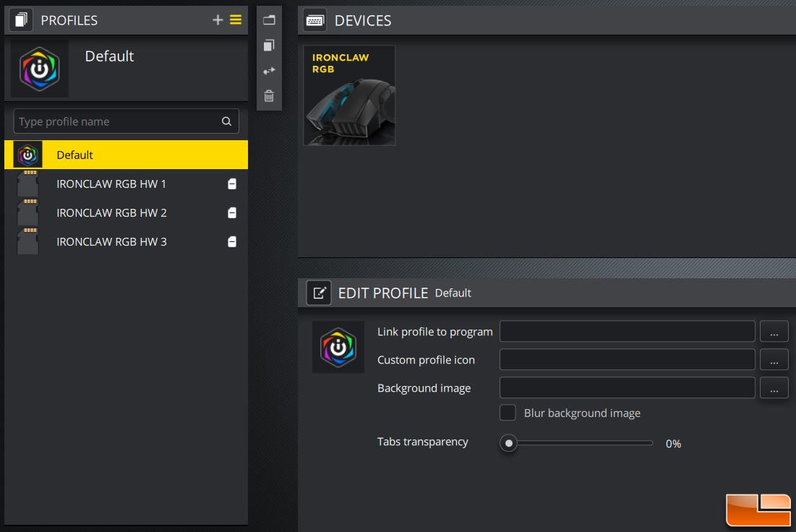Browse for program to link profile
This screenshot has height=532, width=796.
774,332
